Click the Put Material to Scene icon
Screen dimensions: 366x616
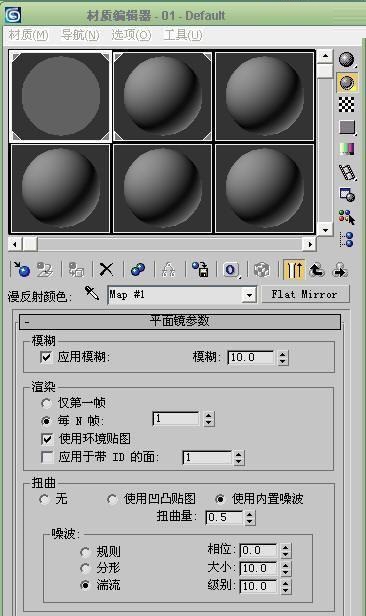coord(45,269)
